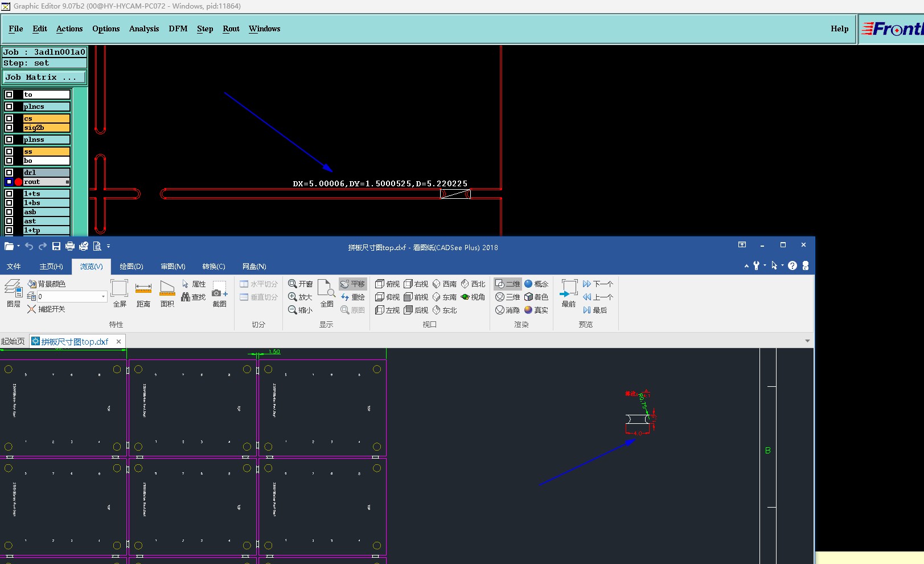Open the 起始页 start page tab
The height and width of the screenshot is (564, 924).
click(x=13, y=341)
